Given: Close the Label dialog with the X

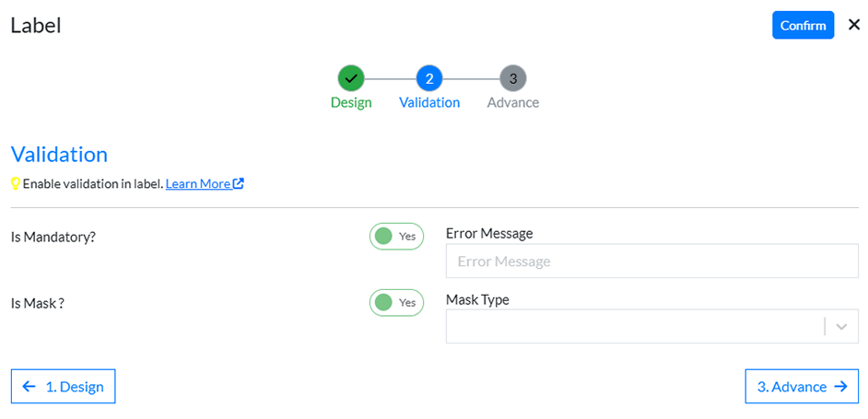Looking at the screenshot, I should point(853,25).
